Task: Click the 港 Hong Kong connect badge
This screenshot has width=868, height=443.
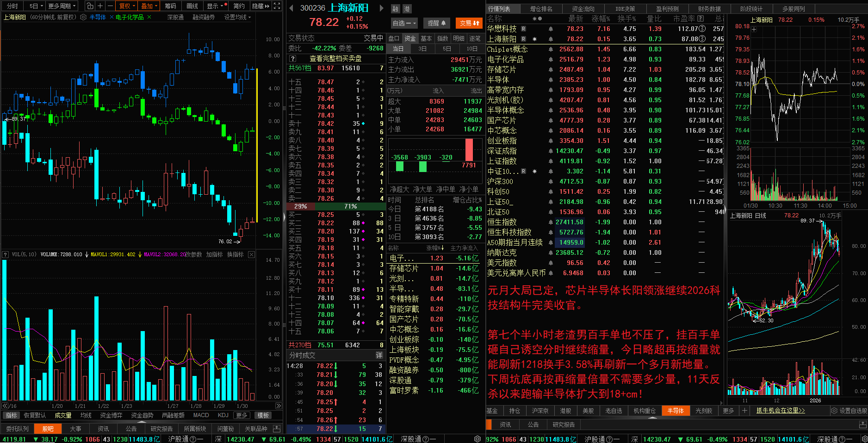Action: [407, 9]
